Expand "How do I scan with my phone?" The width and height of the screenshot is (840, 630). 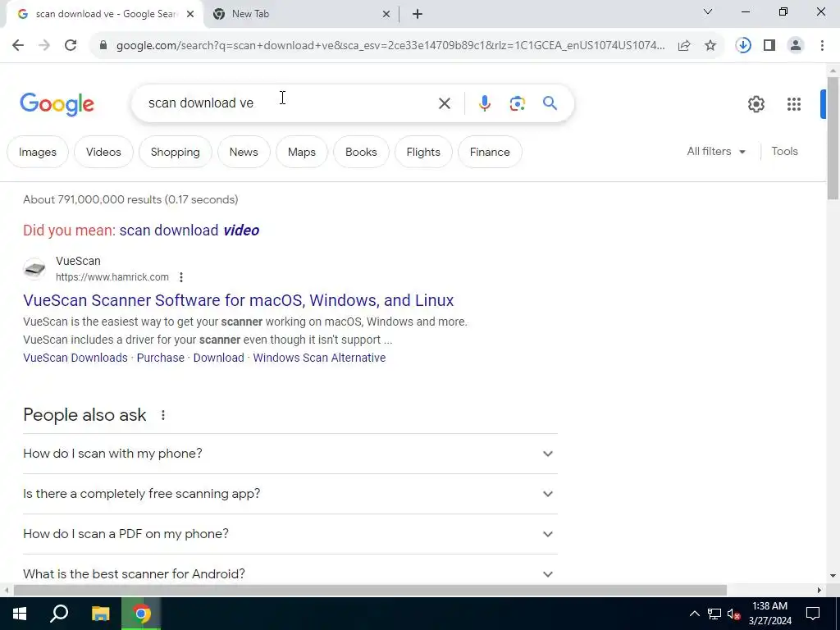click(x=290, y=454)
